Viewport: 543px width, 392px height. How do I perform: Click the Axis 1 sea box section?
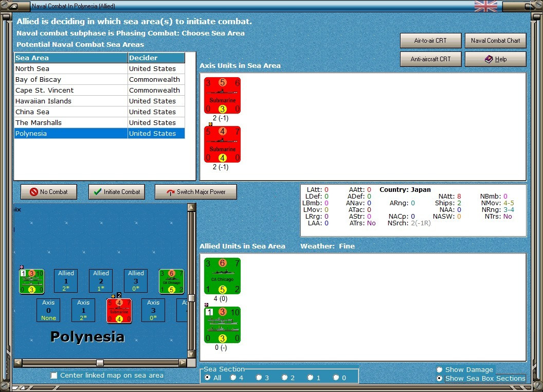click(x=83, y=310)
